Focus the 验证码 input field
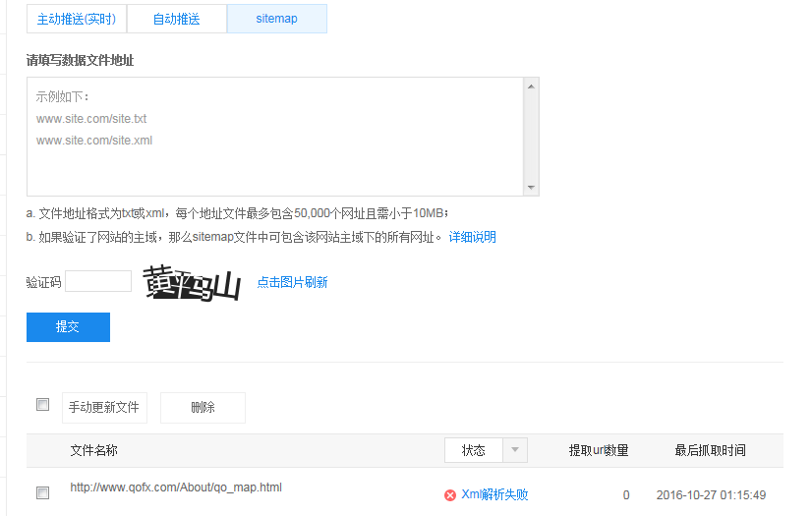The width and height of the screenshot is (812, 516). tap(98, 282)
